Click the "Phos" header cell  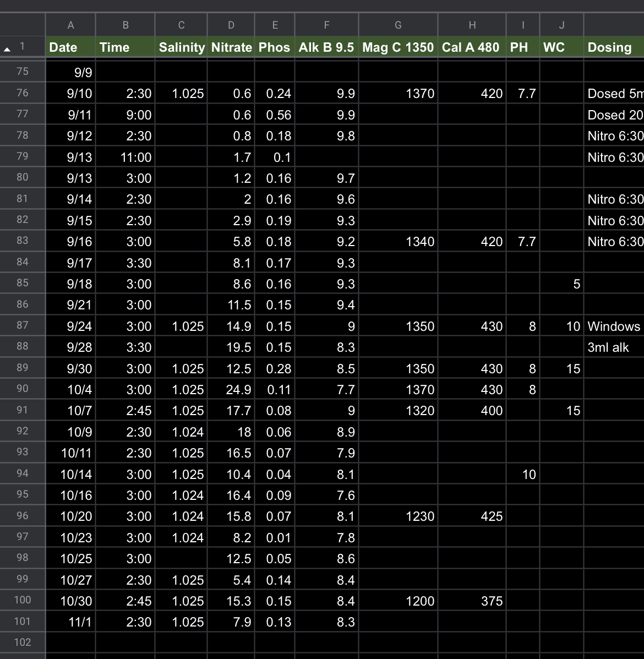pyautogui.click(x=275, y=47)
